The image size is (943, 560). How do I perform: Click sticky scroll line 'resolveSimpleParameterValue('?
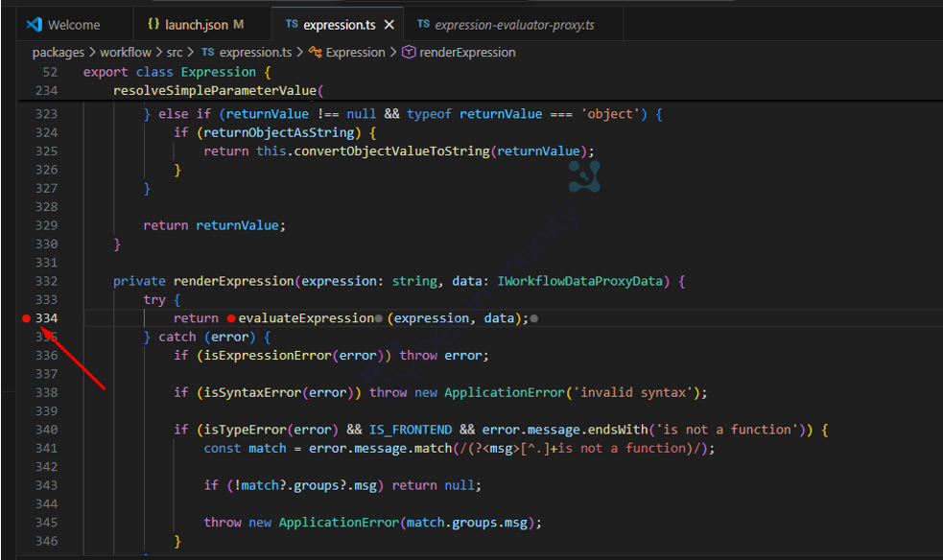pyautogui.click(x=219, y=91)
